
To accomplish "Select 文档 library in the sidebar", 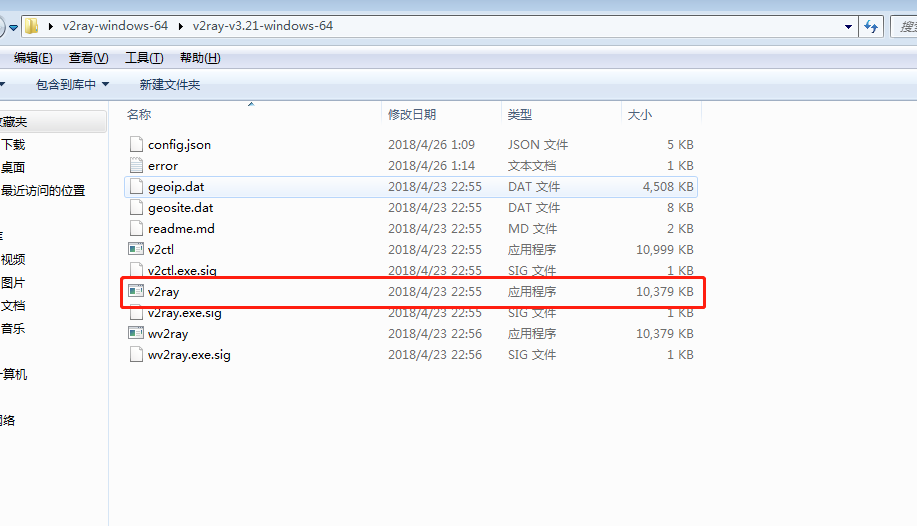I will tap(13, 305).
